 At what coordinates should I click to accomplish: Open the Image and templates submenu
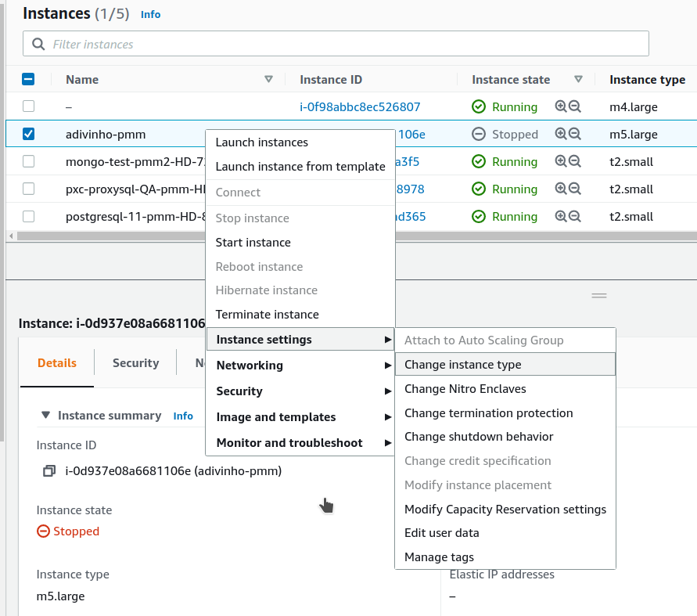click(300, 417)
